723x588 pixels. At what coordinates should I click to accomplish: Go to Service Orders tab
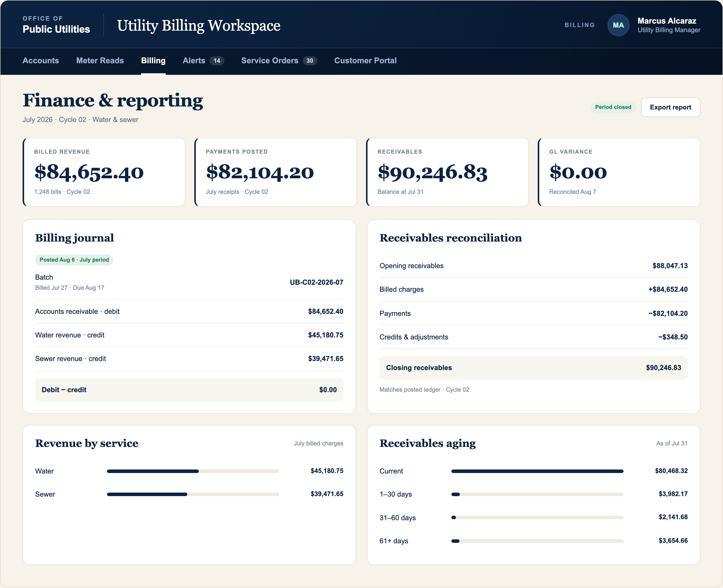(x=279, y=61)
